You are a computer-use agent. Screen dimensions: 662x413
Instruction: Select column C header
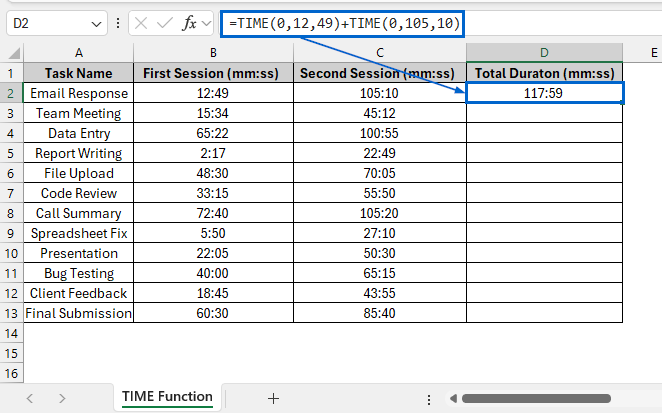tap(380, 53)
